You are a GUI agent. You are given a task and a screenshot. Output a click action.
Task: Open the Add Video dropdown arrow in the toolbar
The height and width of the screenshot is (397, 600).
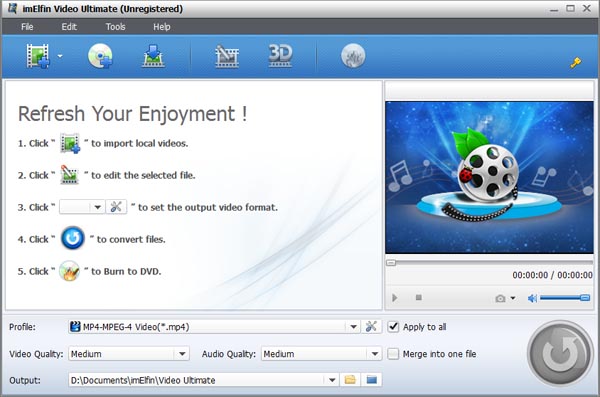click(x=60, y=56)
